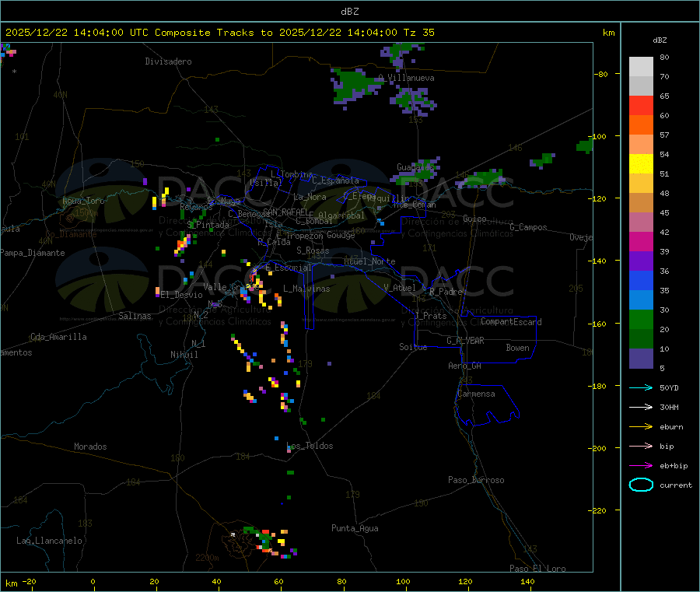
Task: Click the 'Morados' map label
Action: point(90,447)
